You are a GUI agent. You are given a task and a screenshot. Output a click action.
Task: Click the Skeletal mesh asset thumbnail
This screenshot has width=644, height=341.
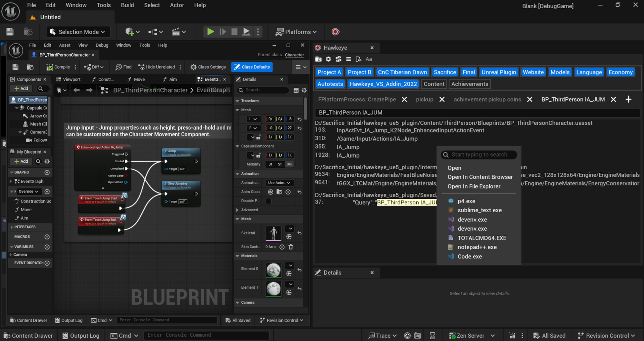click(273, 233)
